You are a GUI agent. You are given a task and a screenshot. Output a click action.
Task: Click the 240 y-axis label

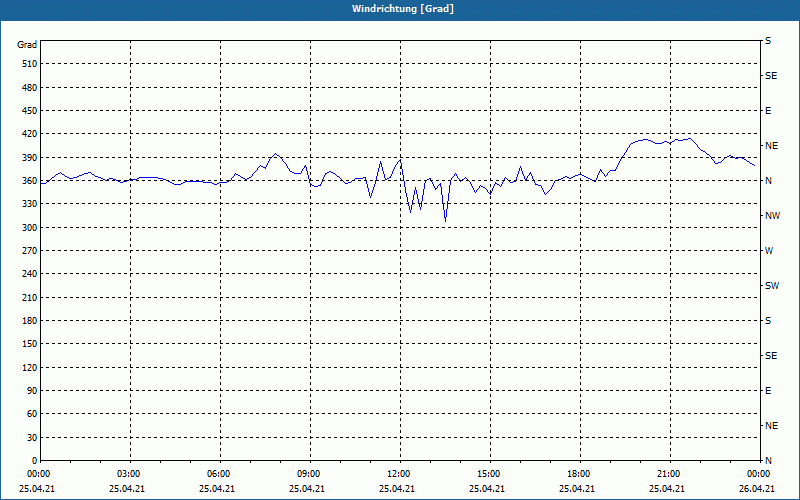click(30, 274)
